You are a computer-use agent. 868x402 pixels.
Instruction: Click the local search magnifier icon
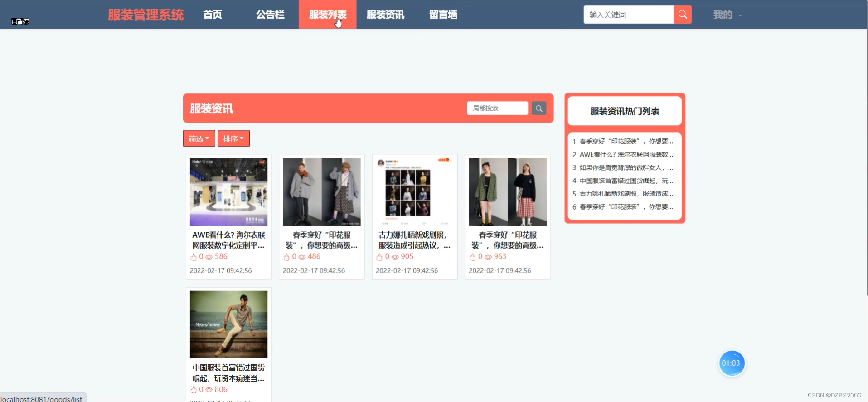coord(539,108)
